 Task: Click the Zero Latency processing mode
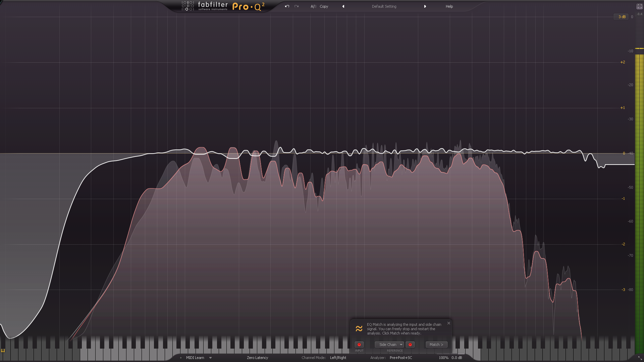[x=257, y=358]
